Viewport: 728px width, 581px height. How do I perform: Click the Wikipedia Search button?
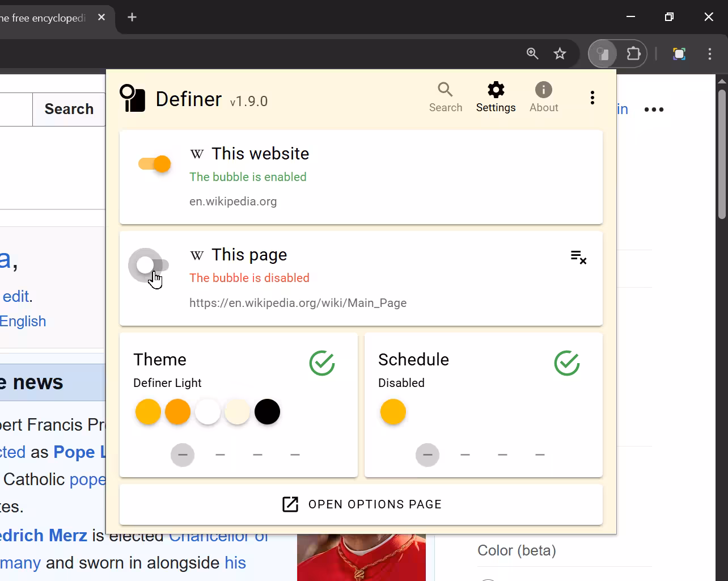[x=69, y=109]
